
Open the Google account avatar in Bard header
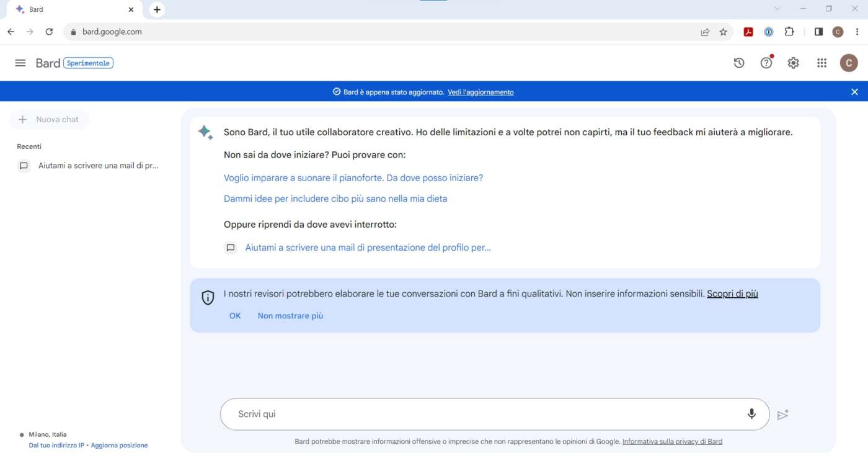[x=849, y=63]
